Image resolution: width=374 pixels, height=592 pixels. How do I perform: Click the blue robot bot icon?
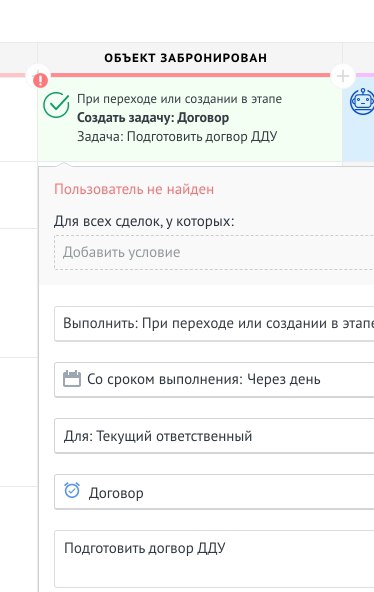click(362, 101)
